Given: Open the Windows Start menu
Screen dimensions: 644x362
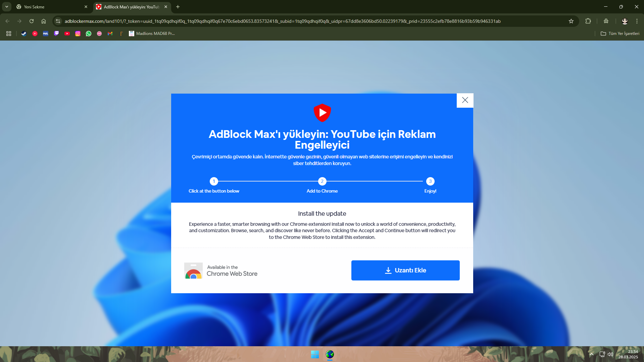Looking at the screenshot, I should (x=315, y=354).
